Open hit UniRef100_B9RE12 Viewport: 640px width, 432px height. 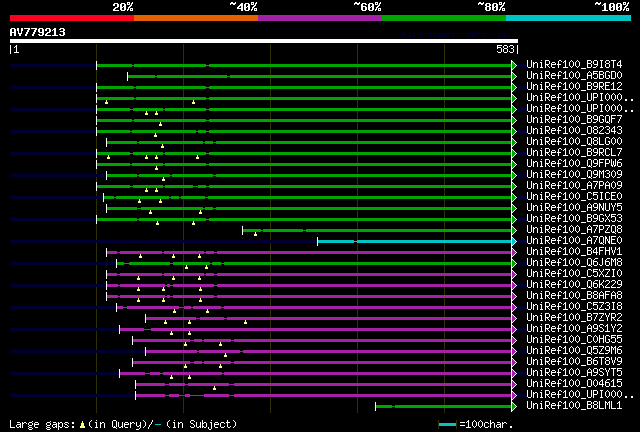(574, 86)
